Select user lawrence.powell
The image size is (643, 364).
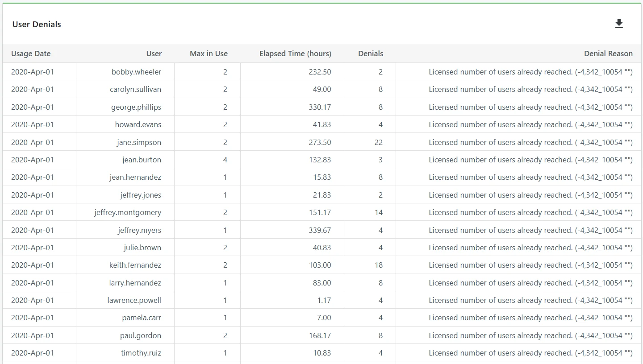point(134,300)
